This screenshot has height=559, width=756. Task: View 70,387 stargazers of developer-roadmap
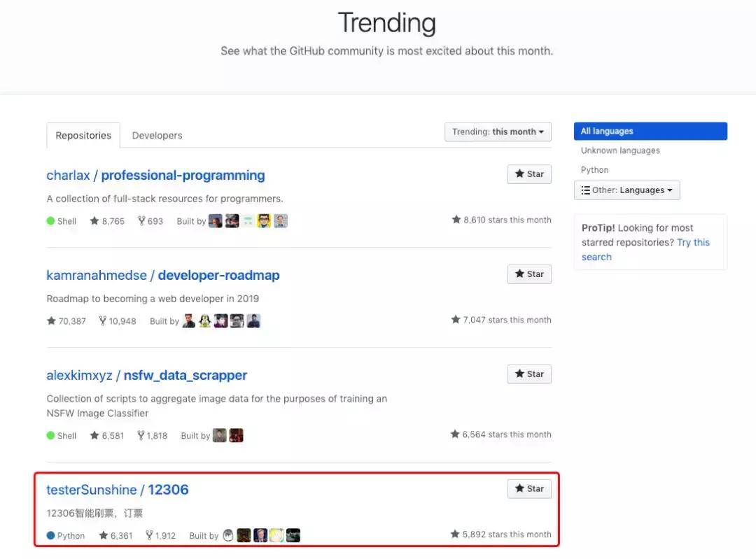(66, 321)
